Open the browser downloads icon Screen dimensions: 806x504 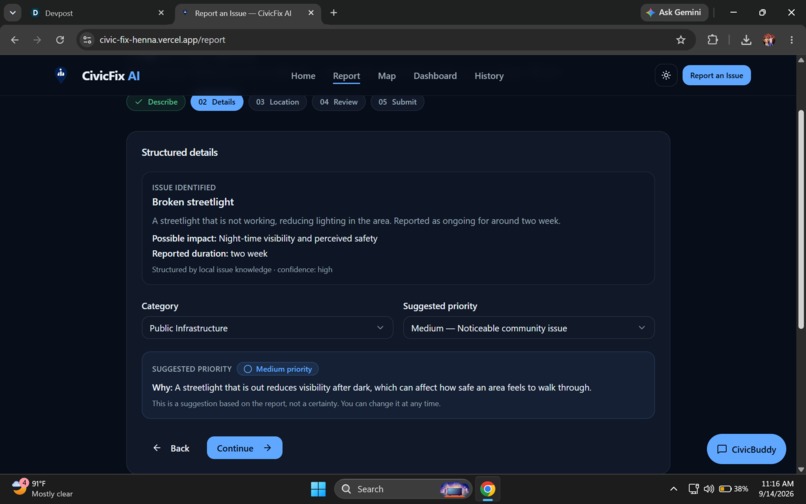[746, 40]
